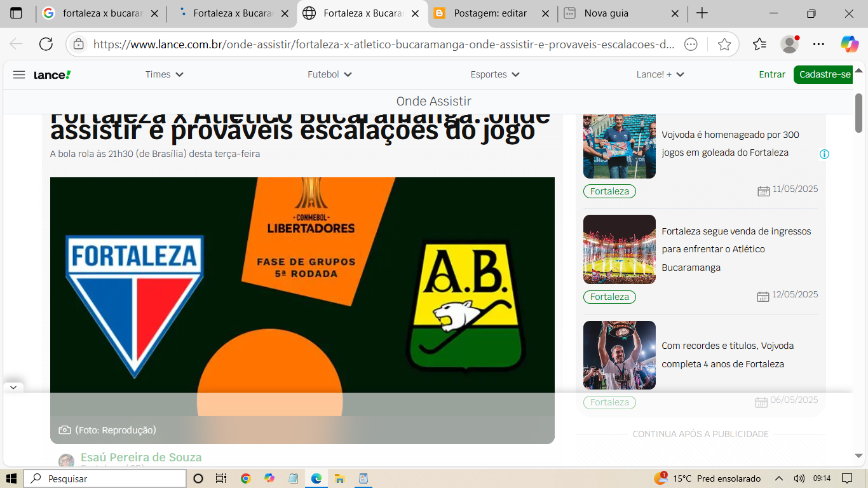
Task: Click the scrollbar up arrow
Action: tap(859, 71)
